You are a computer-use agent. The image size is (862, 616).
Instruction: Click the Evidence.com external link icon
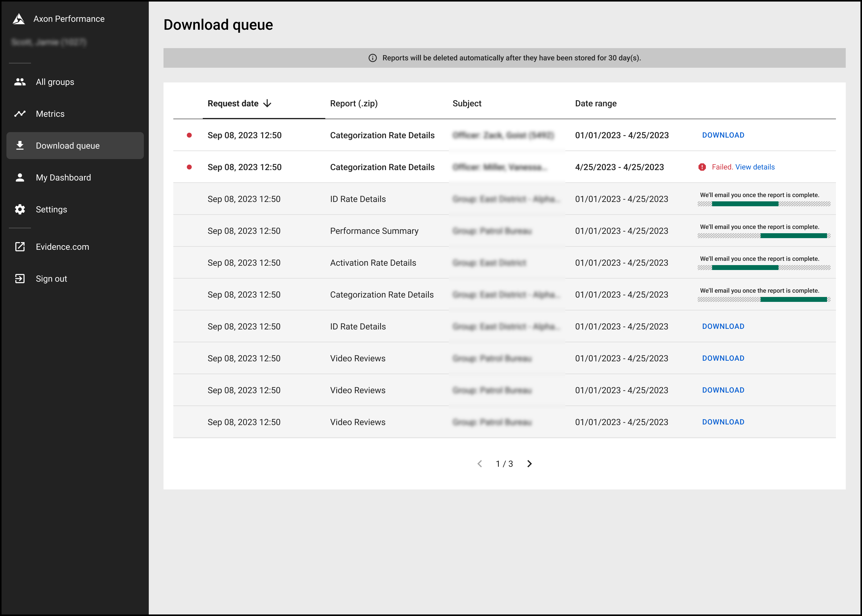point(20,246)
